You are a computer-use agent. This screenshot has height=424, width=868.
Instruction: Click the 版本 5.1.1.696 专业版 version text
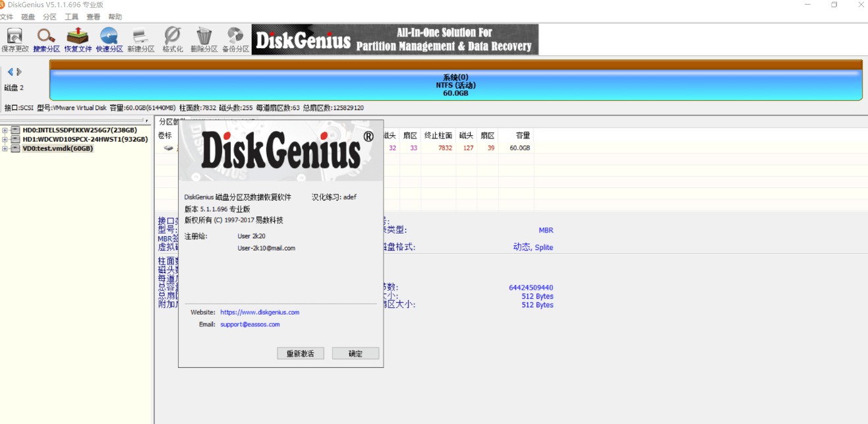coord(217,208)
